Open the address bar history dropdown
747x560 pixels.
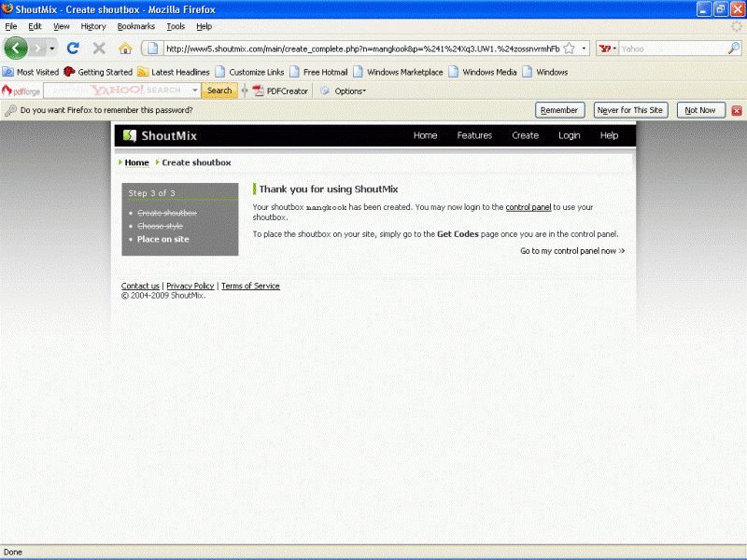point(584,49)
